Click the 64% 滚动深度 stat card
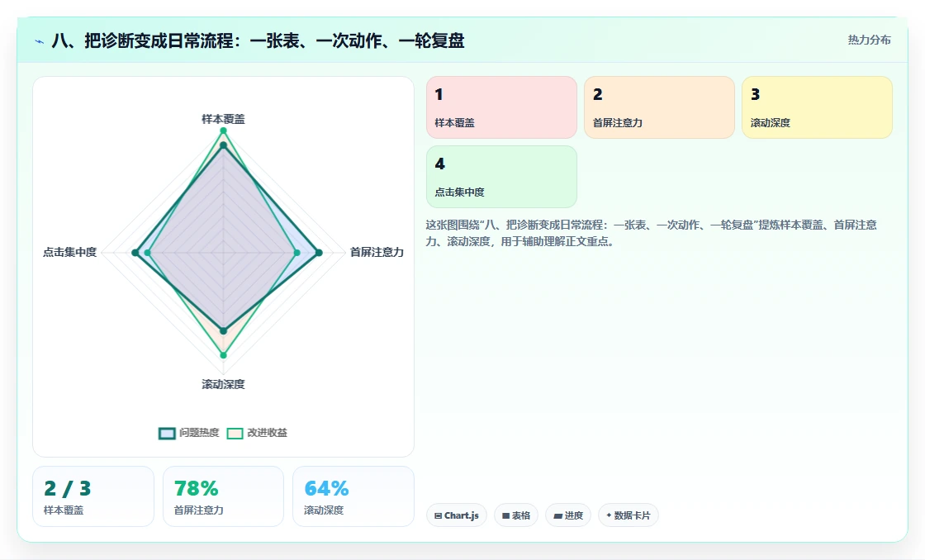Screen dimensions: 925x560 point(353,496)
